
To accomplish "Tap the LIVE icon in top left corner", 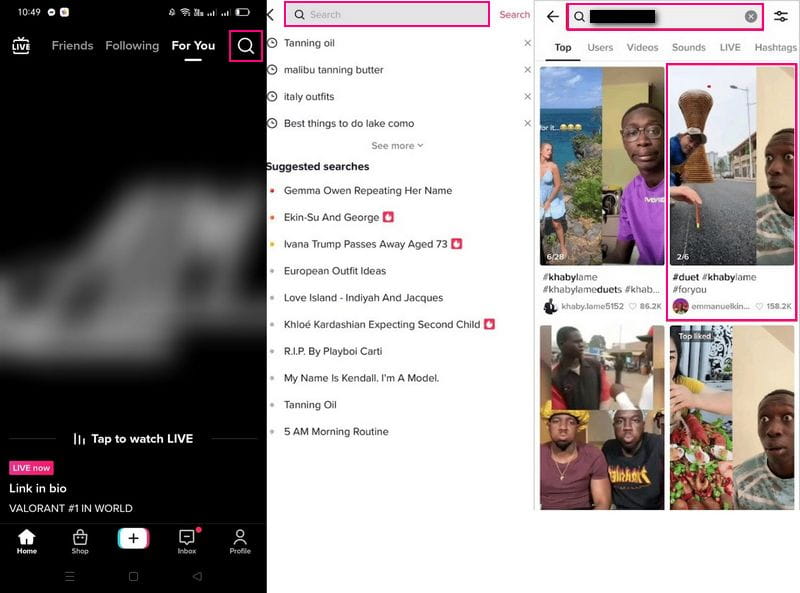I will pyautogui.click(x=21, y=44).
